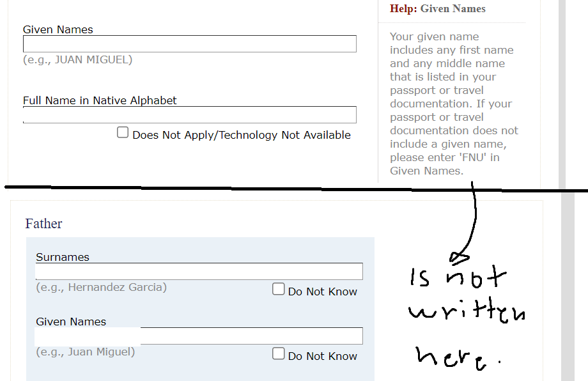
Task: Click the Full Name in Native Alphabet label
Action: pyautogui.click(x=100, y=100)
